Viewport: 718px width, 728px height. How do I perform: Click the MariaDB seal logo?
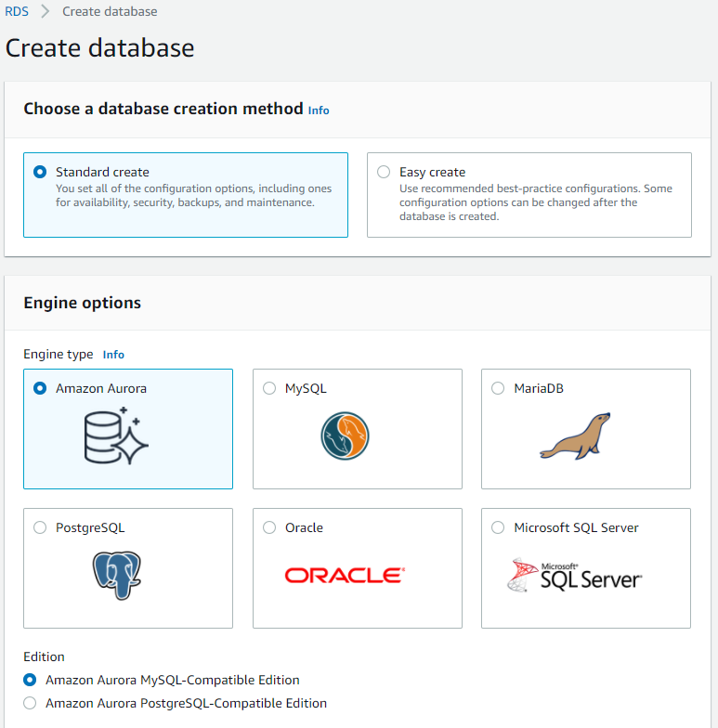pyautogui.click(x=575, y=436)
